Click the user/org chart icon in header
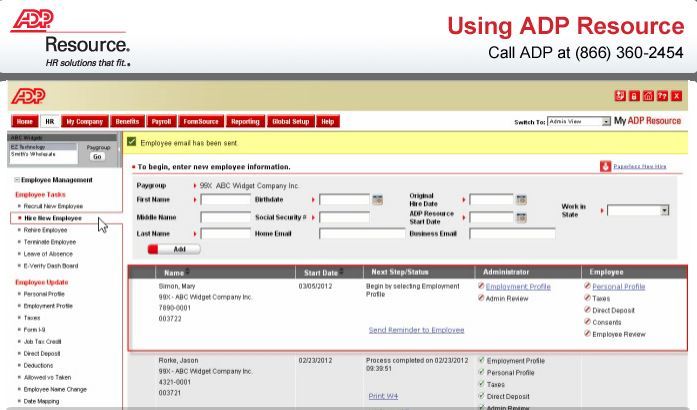Viewport: 697px width, 410px height. [x=620, y=96]
